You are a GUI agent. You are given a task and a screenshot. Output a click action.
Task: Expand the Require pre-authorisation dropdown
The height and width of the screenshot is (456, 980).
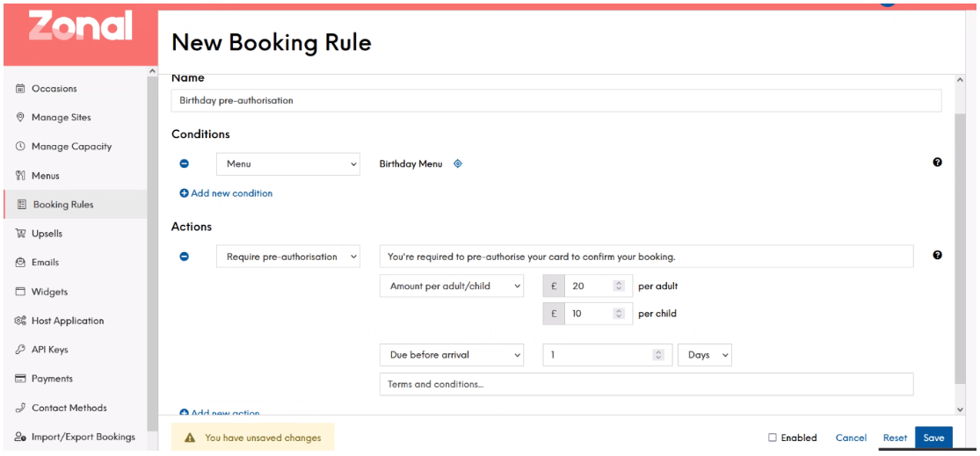click(288, 257)
